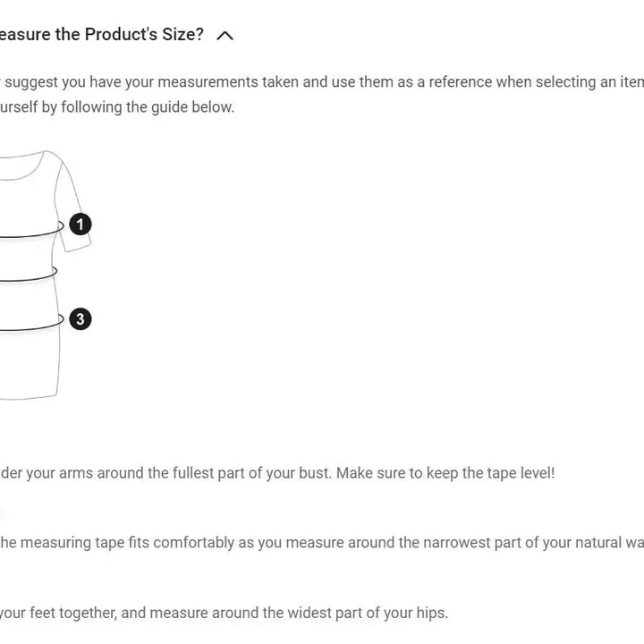Click the number 3 hips marker
The height and width of the screenshot is (644, 644).
(80, 319)
